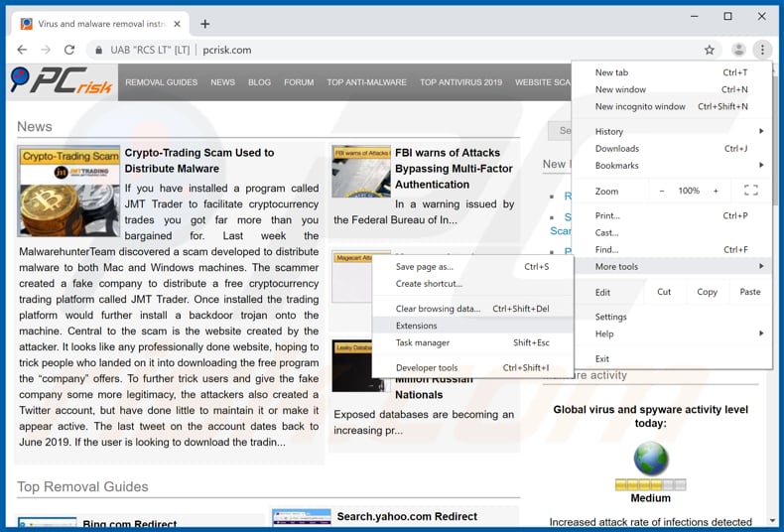Click the Top Removal Guides heading
This screenshot has height=532, width=784.
(82, 486)
